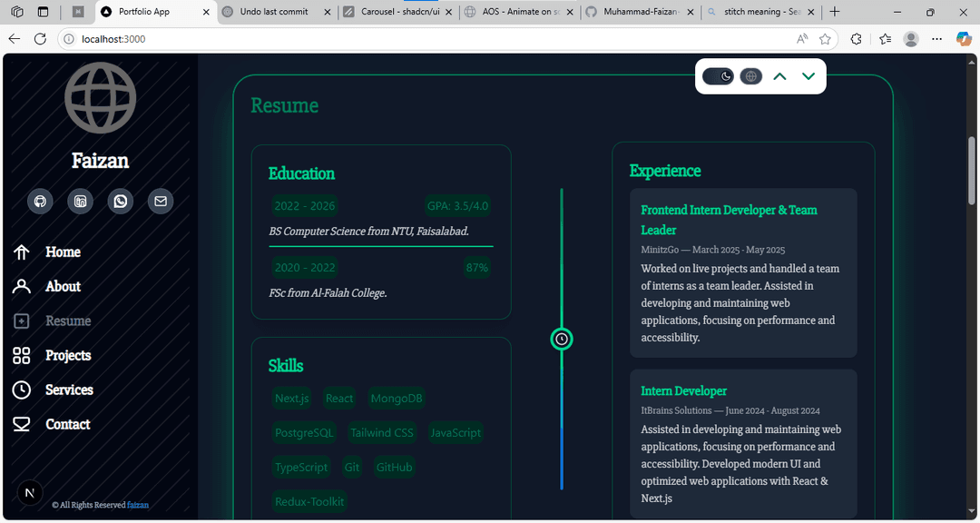Switch to the stitch meaning search tab
The image size is (980, 523).
point(760,12)
